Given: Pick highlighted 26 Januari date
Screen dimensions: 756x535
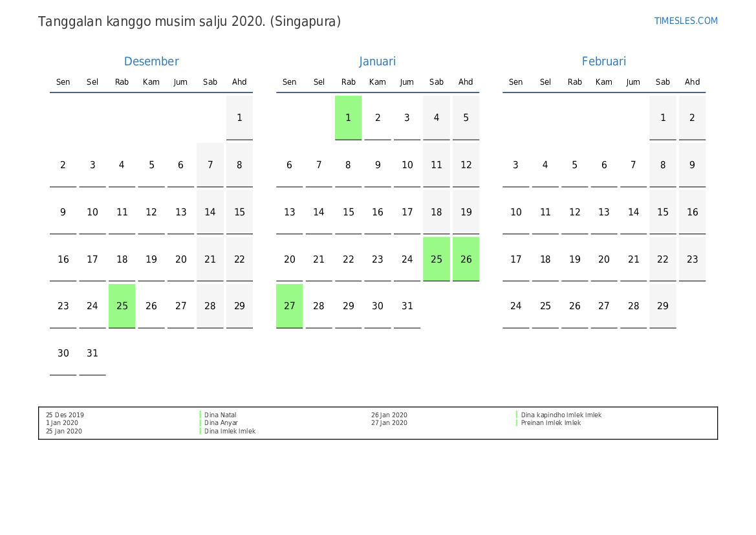Looking at the screenshot, I should (x=466, y=259).
